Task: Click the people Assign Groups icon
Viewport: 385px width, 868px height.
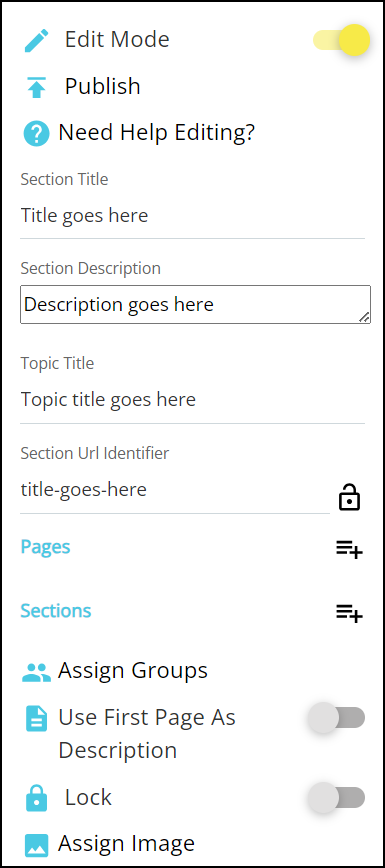Action: 37,672
